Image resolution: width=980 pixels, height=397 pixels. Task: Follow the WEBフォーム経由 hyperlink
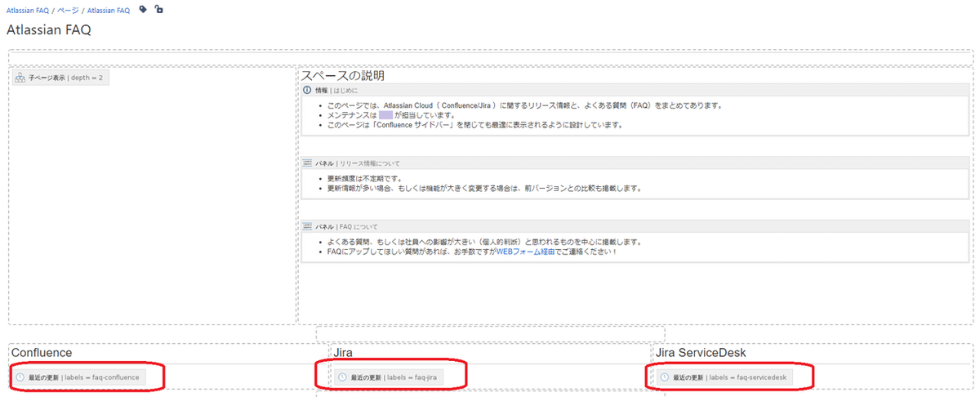[x=526, y=252]
